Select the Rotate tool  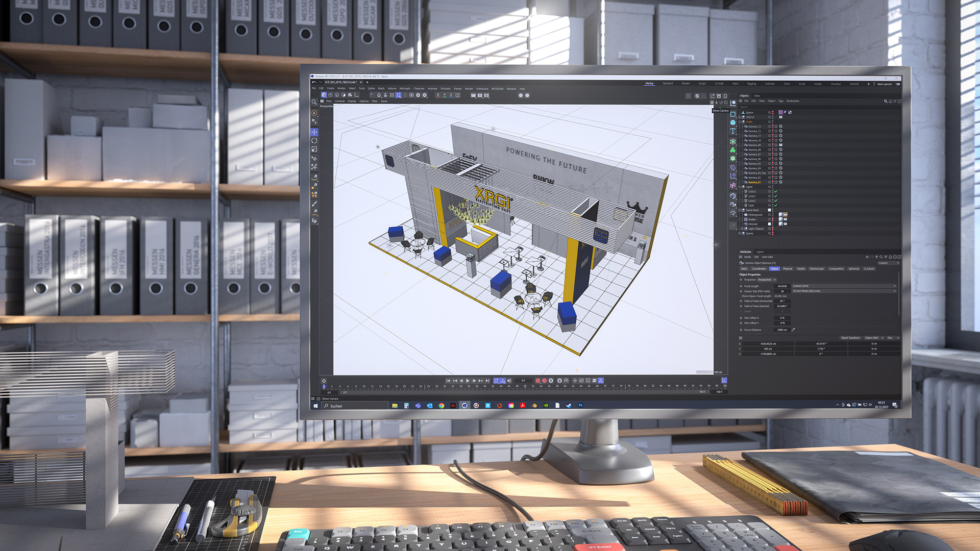(x=314, y=141)
